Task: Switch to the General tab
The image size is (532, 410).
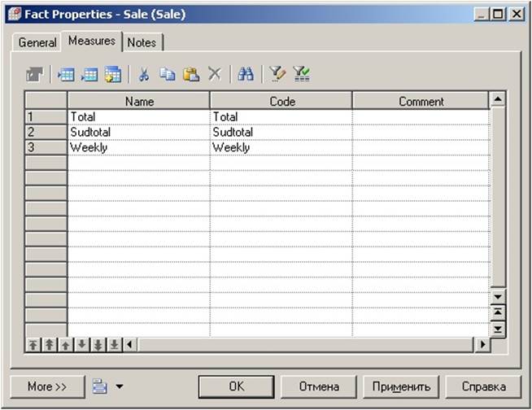Action: (37, 42)
